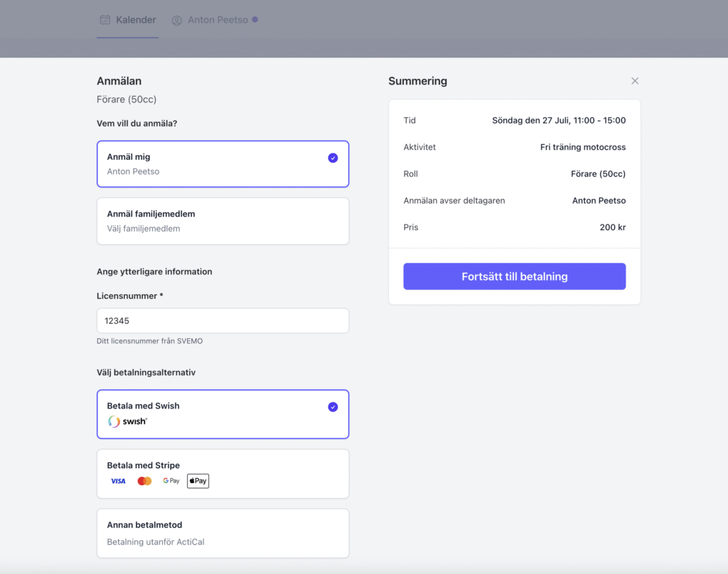Click the purple notification dot by Anton Peetso
The width and height of the screenshot is (728, 574).
click(255, 19)
